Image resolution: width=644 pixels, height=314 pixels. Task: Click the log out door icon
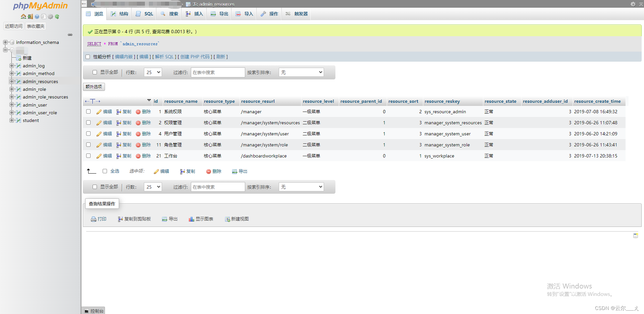30,16
